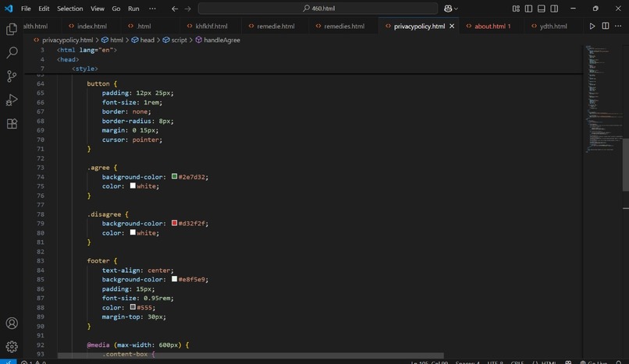Click the html file icon on index.html tab
629x364 pixels.
[71, 26]
